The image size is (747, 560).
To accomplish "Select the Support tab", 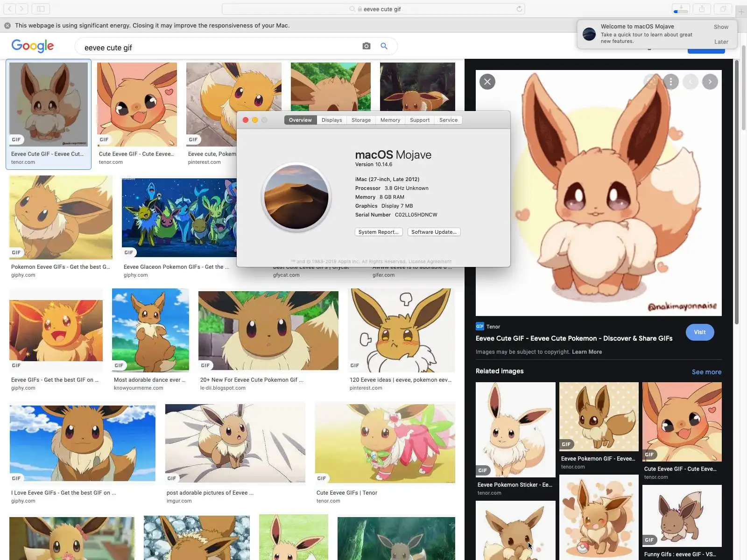I will pyautogui.click(x=420, y=120).
